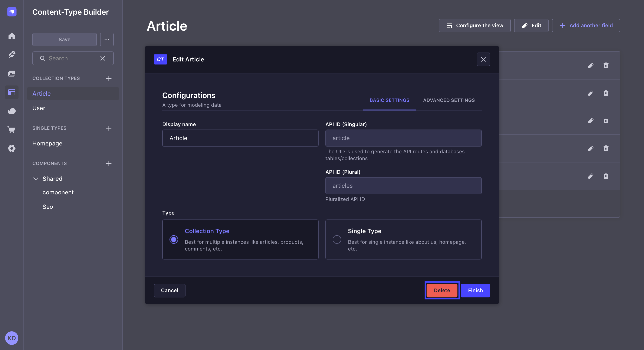This screenshot has width=644, height=350.
Task: Open Settings via the gear icon
Action: tap(12, 148)
